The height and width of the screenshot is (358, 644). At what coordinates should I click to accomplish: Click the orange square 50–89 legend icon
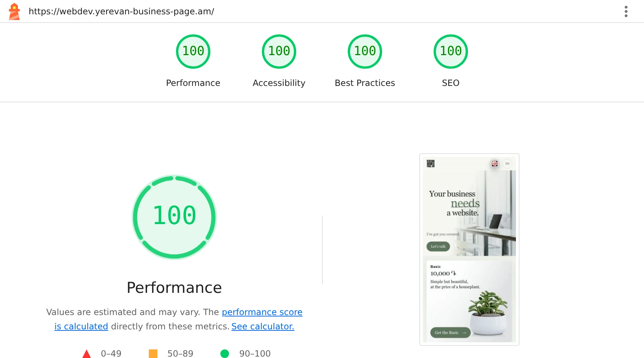153,354
